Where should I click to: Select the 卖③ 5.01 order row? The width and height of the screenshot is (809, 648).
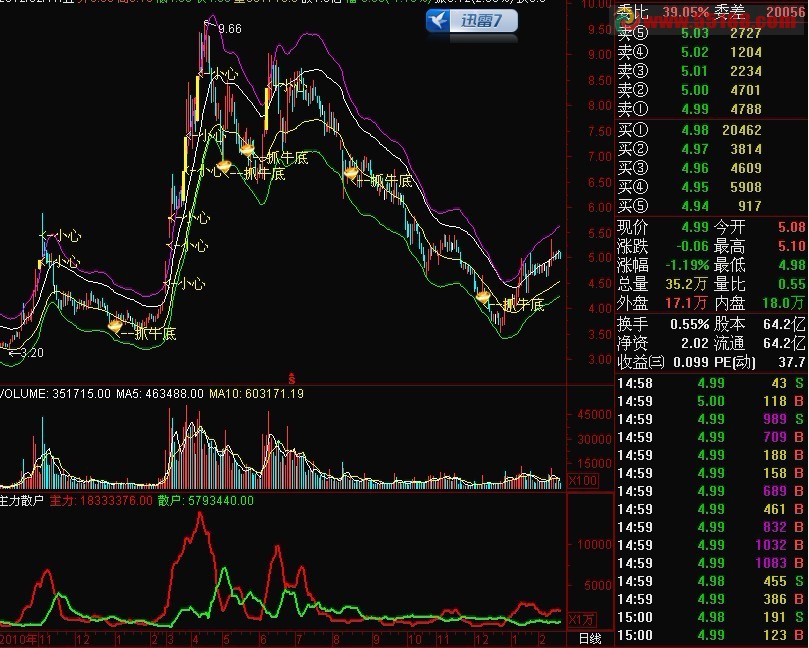tap(711, 71)
